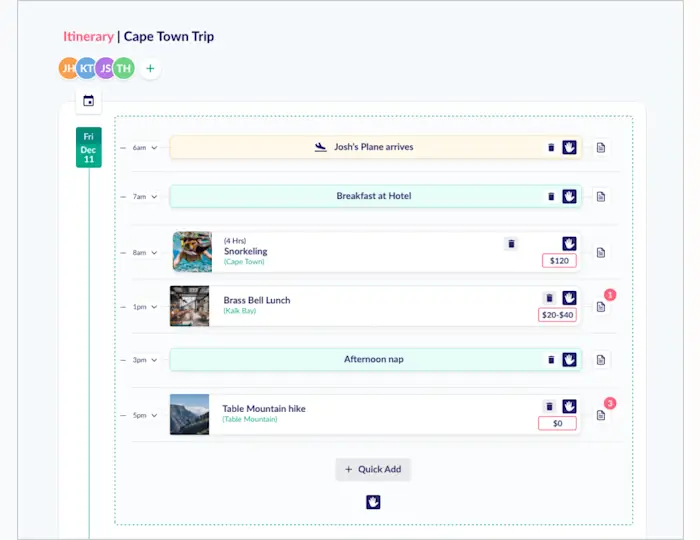Open notes for Afternoon nap
The height and width of the screenshot is (540, 700).
(601, 360)
